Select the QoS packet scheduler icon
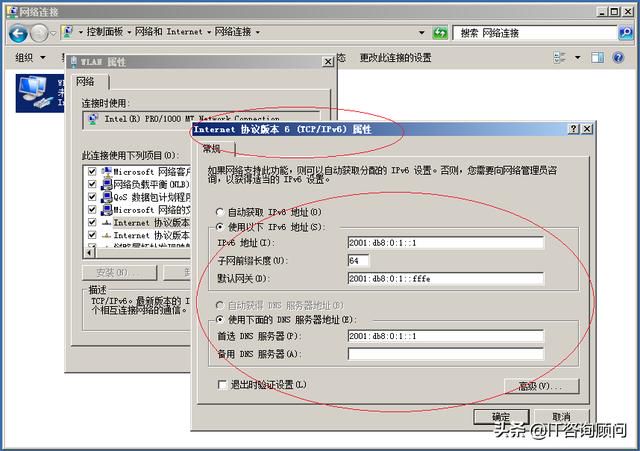Screen dimensions: 640x451 coord(107,197)
